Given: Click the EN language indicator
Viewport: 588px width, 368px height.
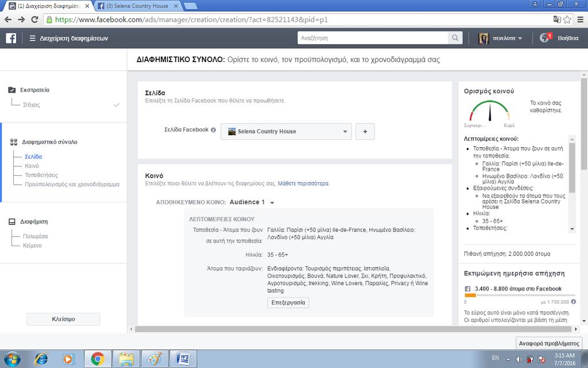Looking at the screenshot, I should [496, 358].
